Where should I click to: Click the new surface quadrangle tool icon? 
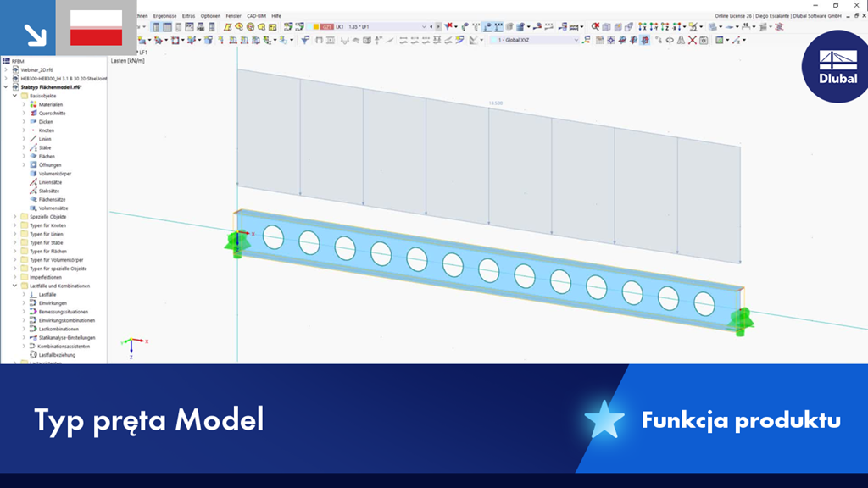coord(227,26)
